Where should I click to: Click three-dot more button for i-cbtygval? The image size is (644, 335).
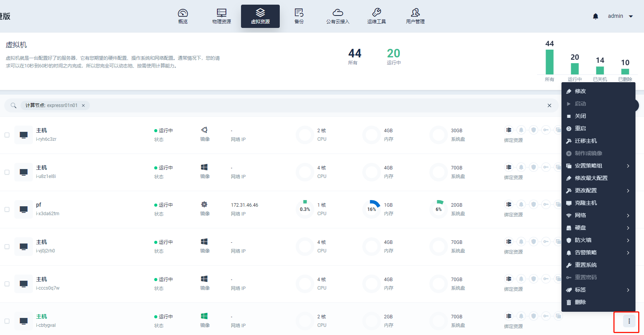(629, 321)
